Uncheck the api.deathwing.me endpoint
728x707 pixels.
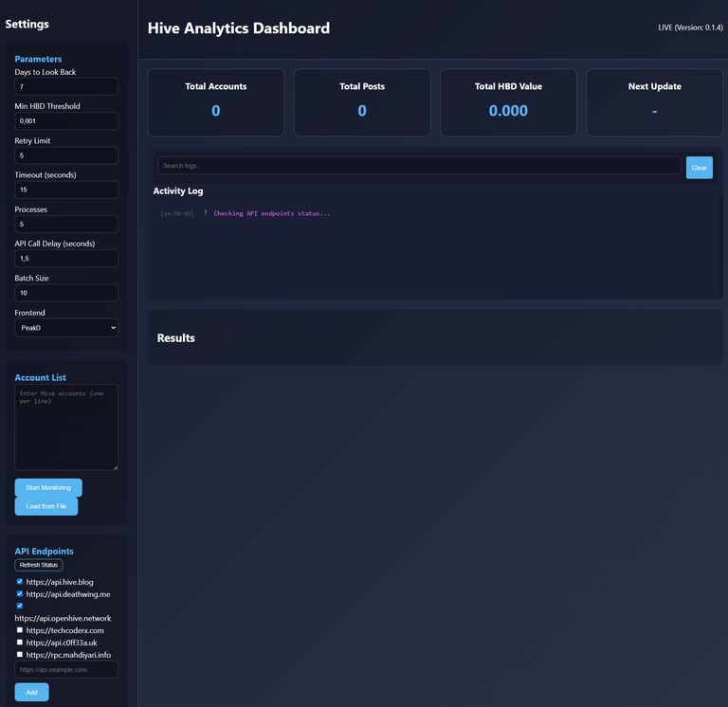coord(20,593)
